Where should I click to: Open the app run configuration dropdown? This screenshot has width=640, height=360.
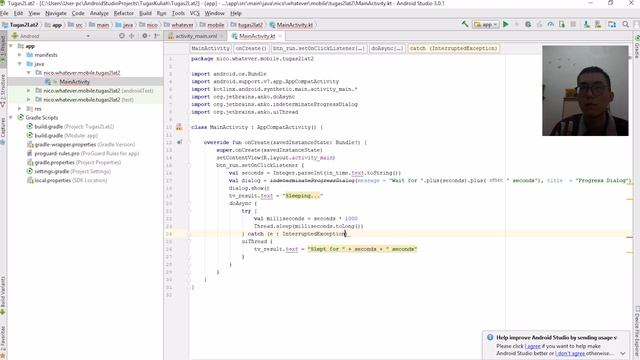click(486, 24)
